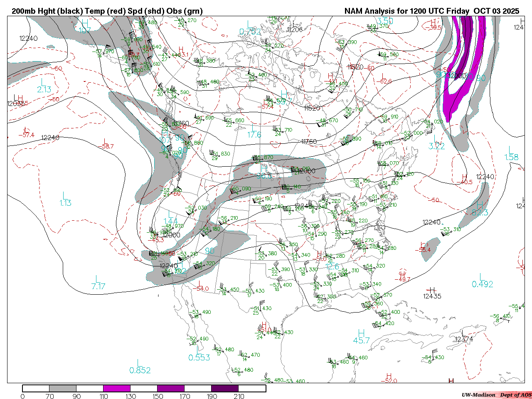532x399 pixels.
Task: Click the gray 70–90 legend swatch
Action: 63,388
